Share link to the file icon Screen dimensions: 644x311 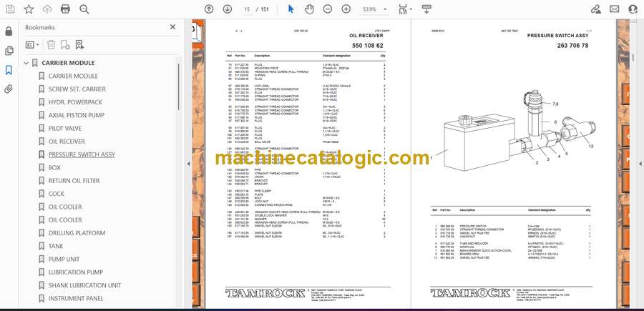tap(595, 9)
